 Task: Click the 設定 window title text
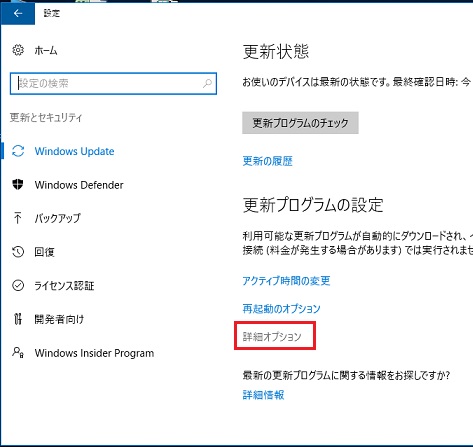tap(52, 13)
